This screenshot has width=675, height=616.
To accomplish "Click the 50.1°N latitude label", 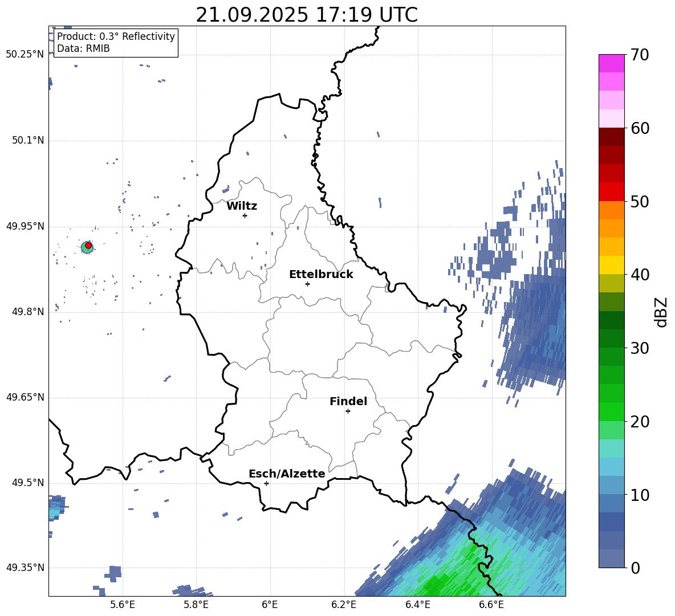I will (28, 141).
